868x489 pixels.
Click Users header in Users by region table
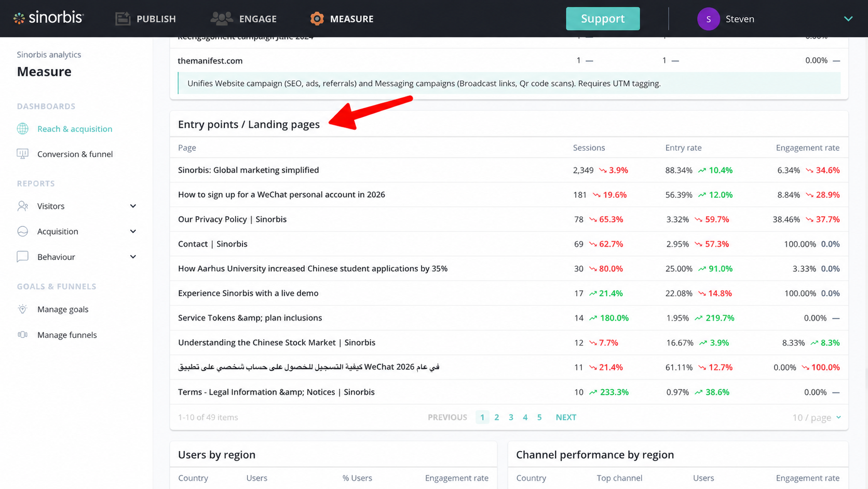click(x=256, y=478)
